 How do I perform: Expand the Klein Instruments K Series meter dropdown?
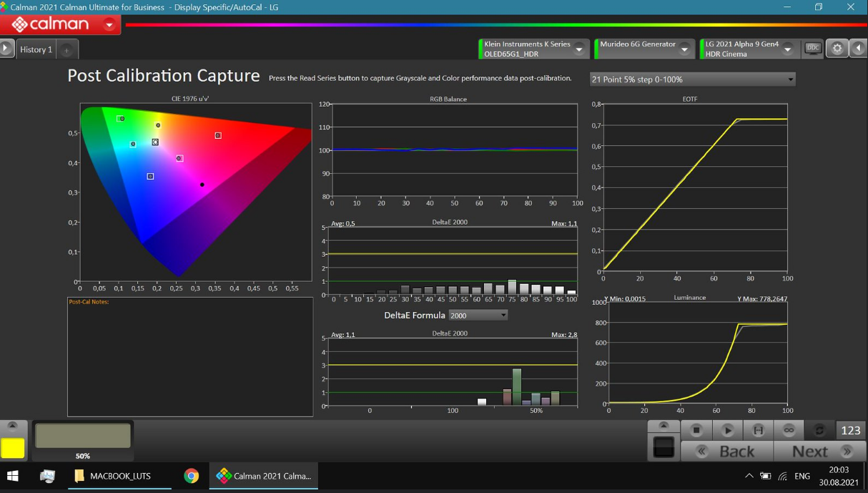pyautogui.click(x=579, y=49)
